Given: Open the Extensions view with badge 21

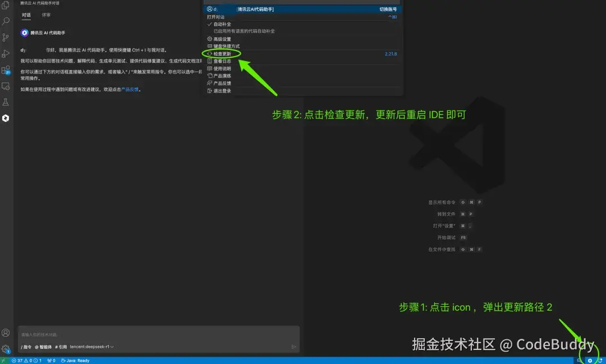Looking at the screenshot, I should pos(6,70).
